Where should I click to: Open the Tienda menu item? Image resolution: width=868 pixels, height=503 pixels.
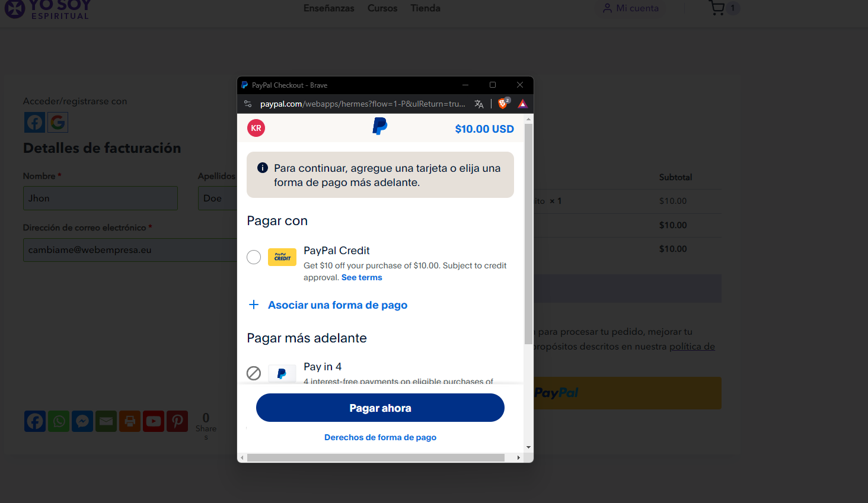[x=426, y=8]
